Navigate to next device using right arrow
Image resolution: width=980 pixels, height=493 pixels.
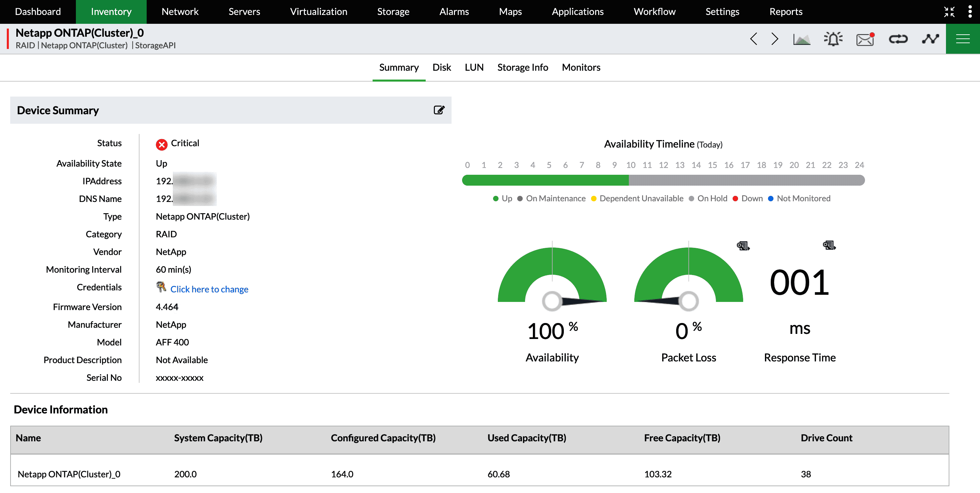point(774,38)
